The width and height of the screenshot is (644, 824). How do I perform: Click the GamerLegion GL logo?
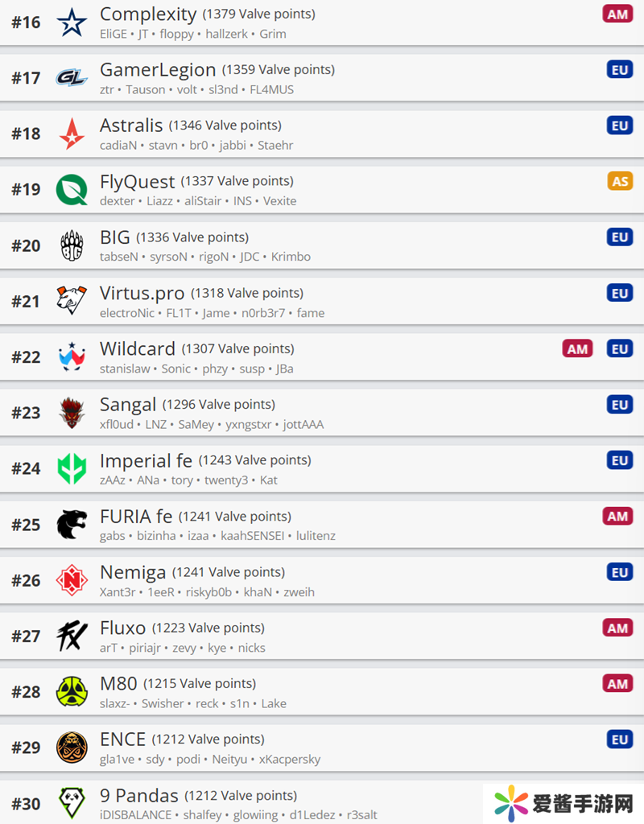click(72, 78)
